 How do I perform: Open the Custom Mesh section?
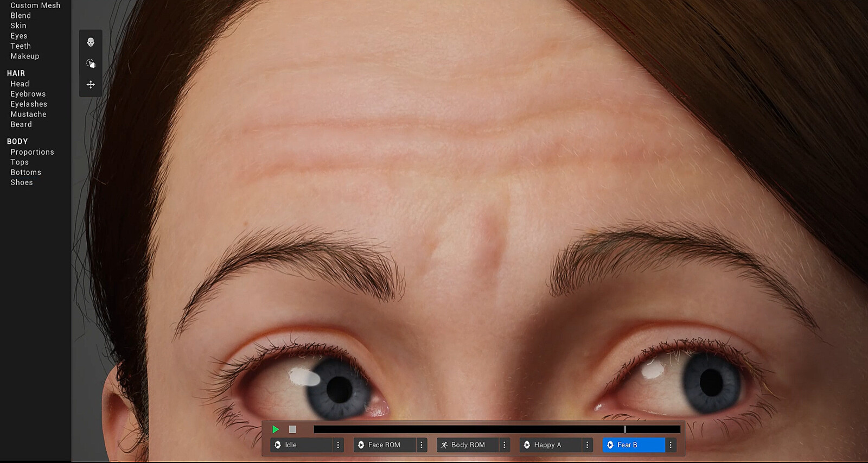pos(35,5)
